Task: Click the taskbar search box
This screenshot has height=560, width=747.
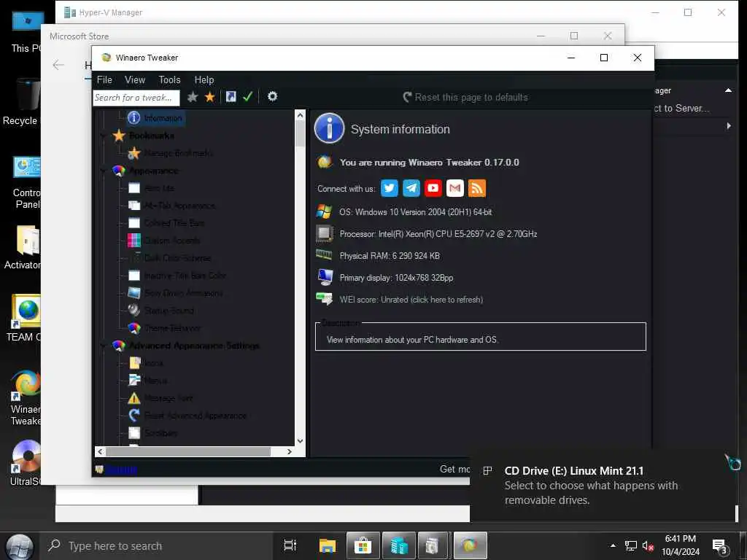Action: tap(158, 545)
